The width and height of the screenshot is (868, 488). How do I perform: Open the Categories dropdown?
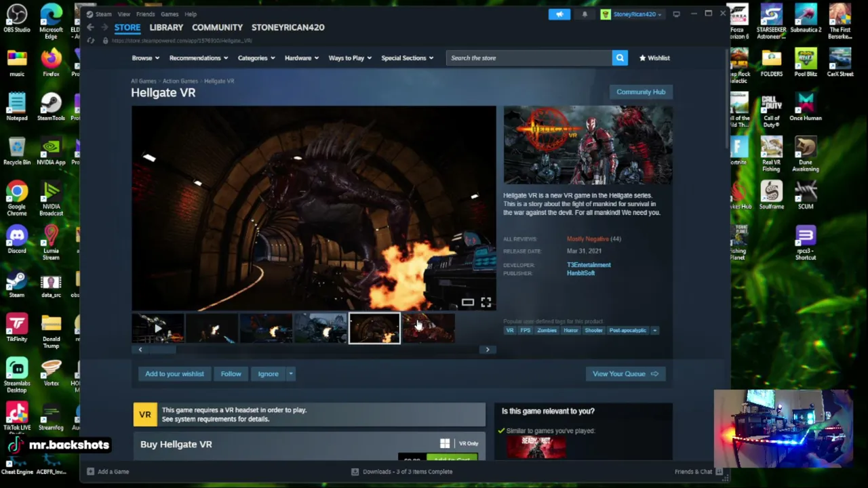pos(256,58)
